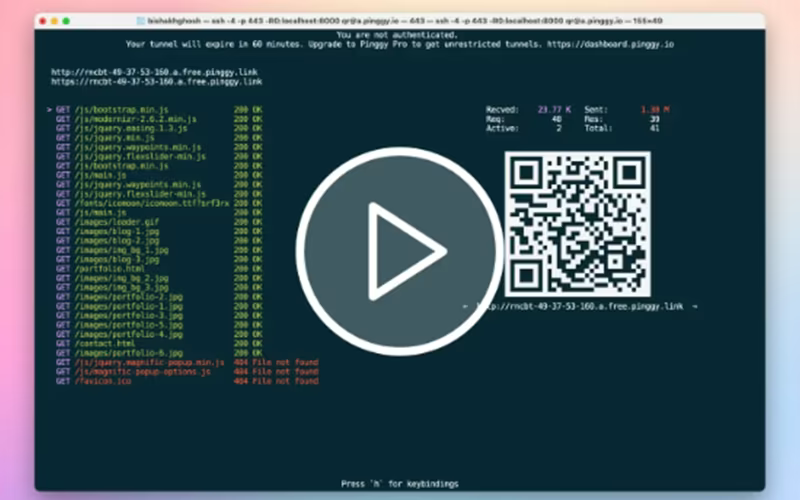The image size is (800, 500).
Task: Select the /images/portfolio-3.jpg request row
Action: [x=159, y=315]
